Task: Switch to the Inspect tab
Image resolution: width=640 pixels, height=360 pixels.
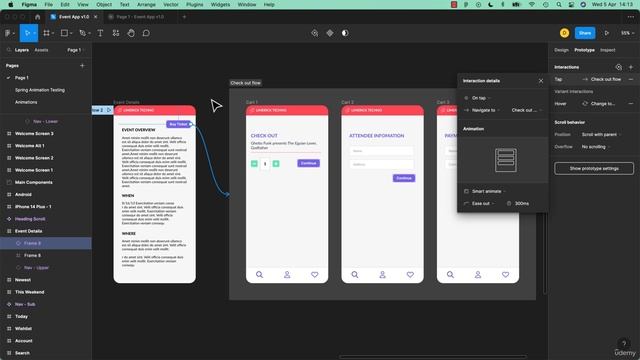Action: coord(608,50)
